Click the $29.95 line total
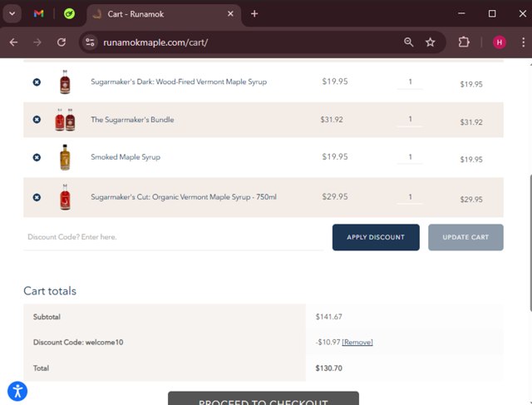 (471, 200)
